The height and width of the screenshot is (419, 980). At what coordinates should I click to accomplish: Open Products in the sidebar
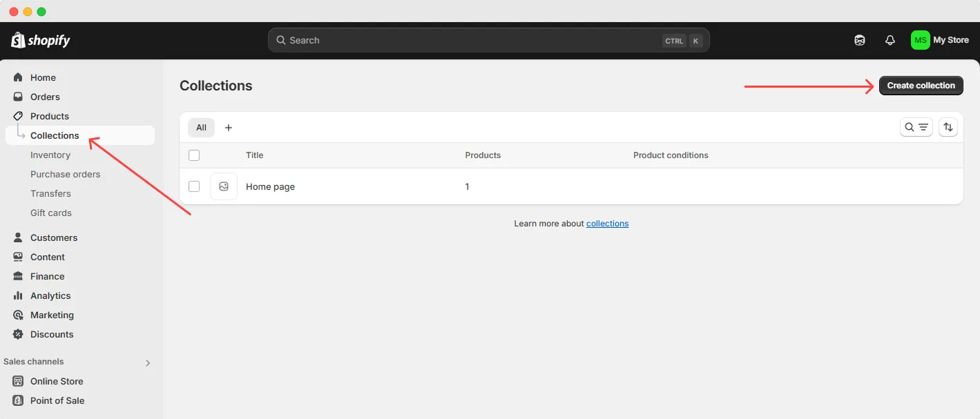[x=48, y=116]
